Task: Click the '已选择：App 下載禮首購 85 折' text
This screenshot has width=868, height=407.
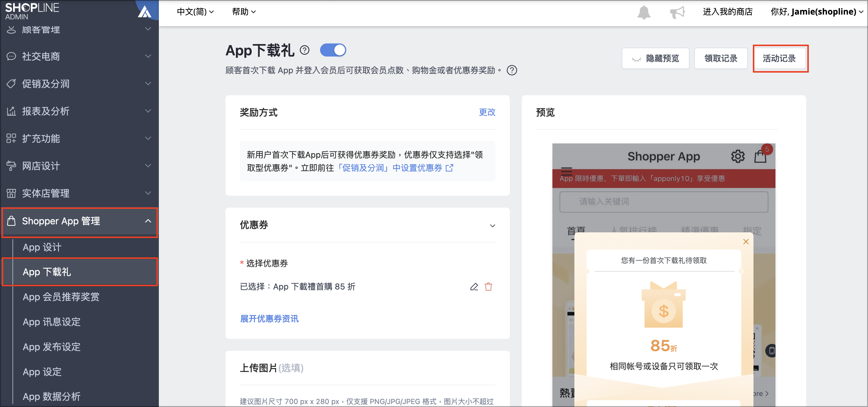Action: pos(297,287)
